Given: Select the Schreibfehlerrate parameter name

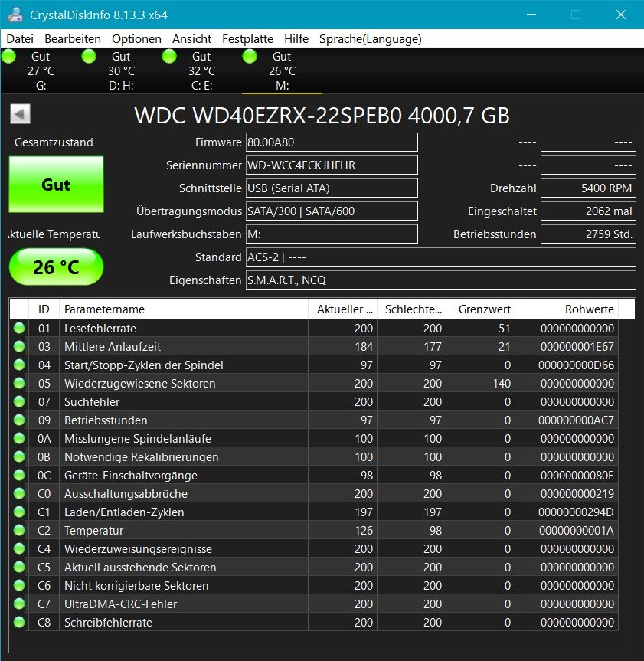Looking at the screenshot, I should pos(108,623).
